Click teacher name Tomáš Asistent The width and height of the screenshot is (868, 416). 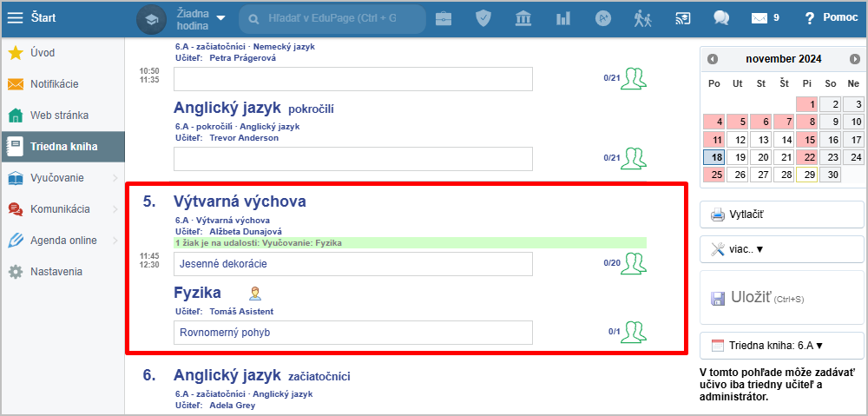(241, 311)
